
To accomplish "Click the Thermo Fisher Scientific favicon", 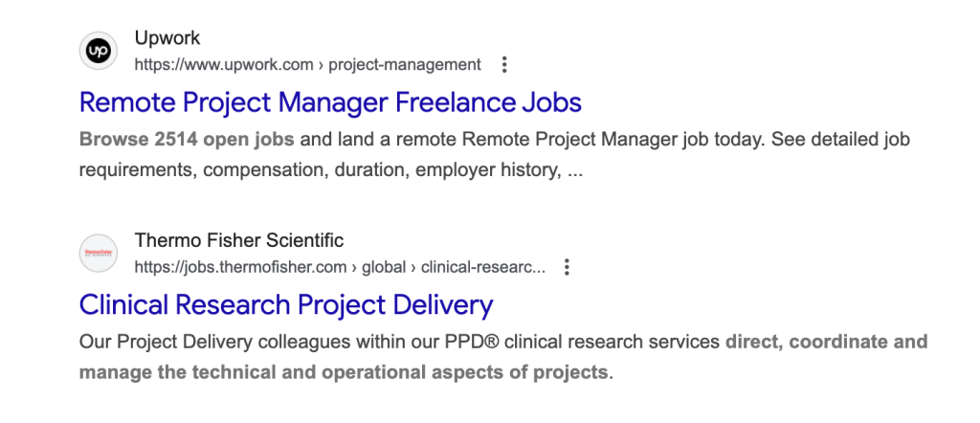I will 98,253.
